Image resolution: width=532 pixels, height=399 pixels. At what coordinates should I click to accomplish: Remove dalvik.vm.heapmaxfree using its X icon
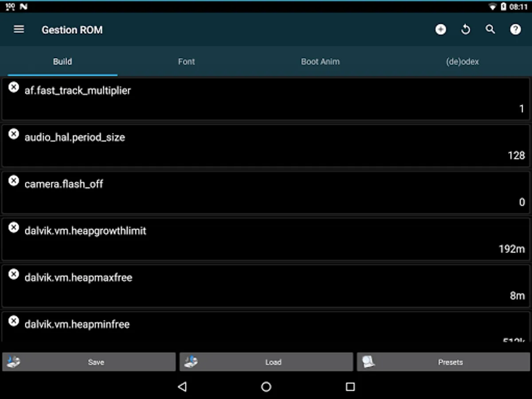pos(14,274)
